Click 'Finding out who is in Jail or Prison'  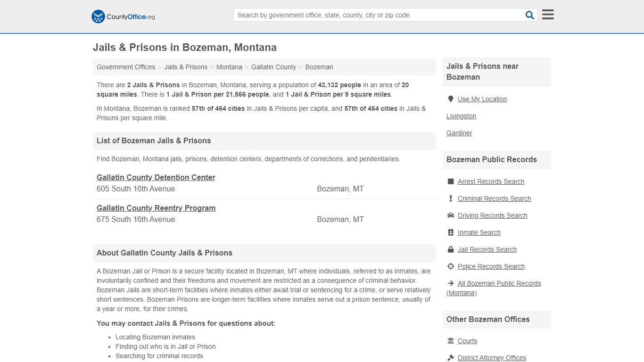pos(165,346)
